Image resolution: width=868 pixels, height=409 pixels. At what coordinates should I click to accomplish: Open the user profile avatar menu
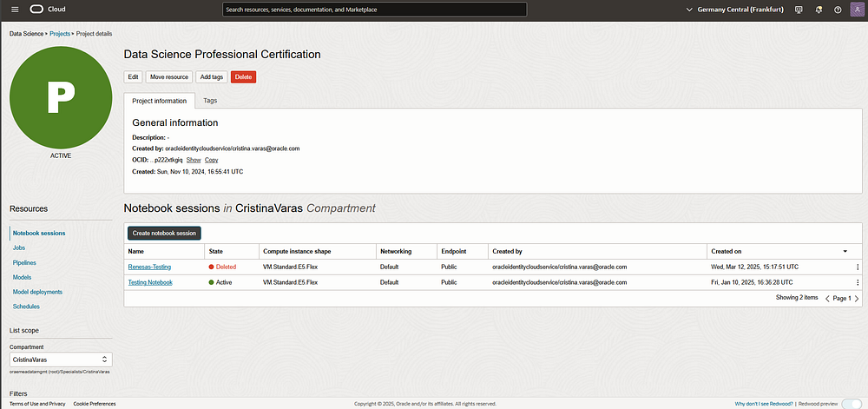coord(858,10)
